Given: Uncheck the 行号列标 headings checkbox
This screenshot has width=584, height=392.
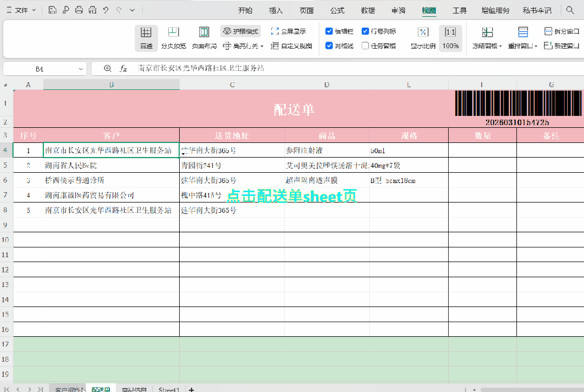Looking at the screenshot, I should [365, 31].
